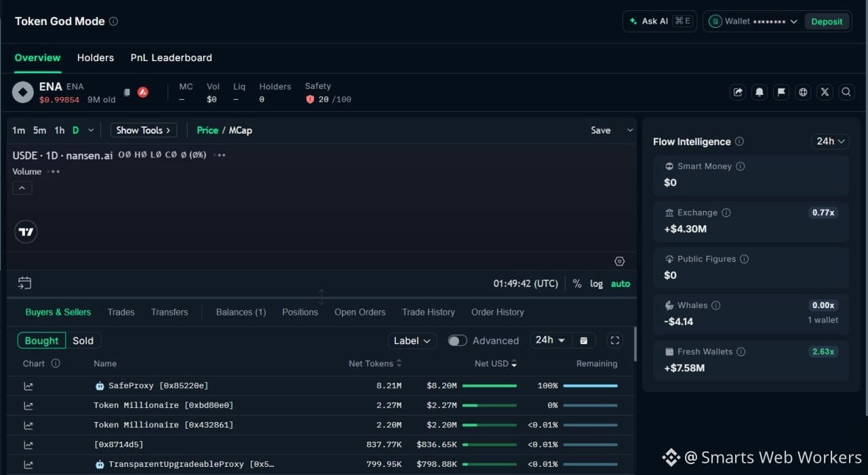868x475 pixels.
Task: Click info icon next to Chart column header
Action: [x=56, y=364]
